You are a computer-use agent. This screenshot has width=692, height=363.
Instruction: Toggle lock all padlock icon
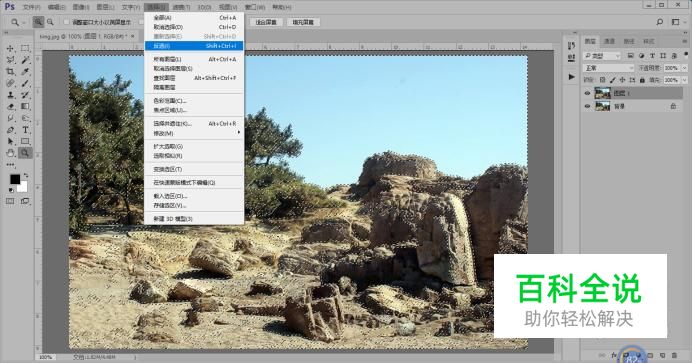[642, 80]
